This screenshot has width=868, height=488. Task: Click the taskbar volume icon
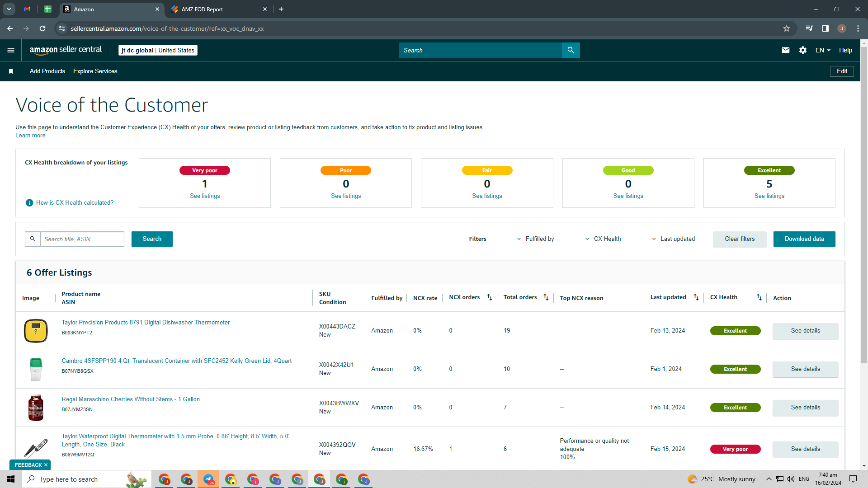(x=791, y=479)
